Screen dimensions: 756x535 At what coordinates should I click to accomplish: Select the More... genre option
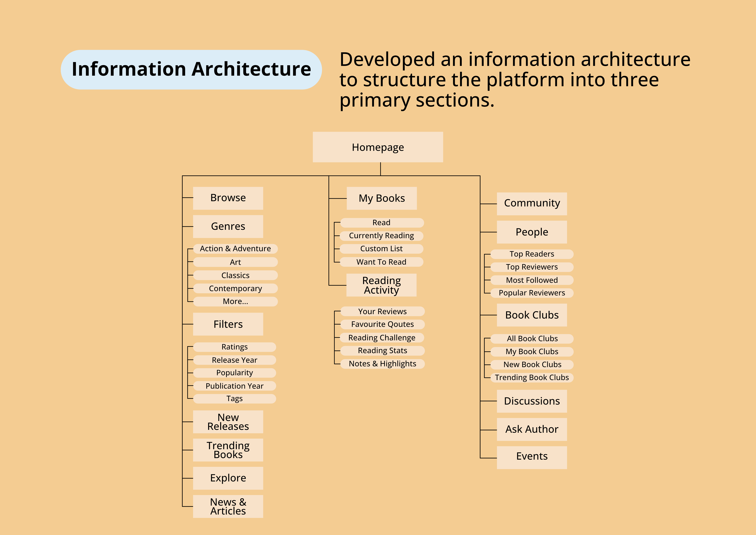[x=235, y=301]
